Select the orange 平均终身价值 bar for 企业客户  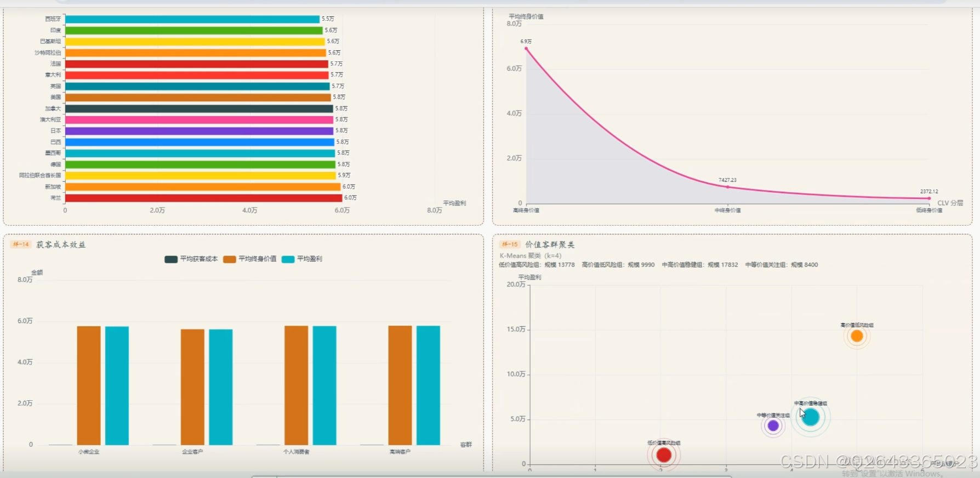click(x=192, y=387)
